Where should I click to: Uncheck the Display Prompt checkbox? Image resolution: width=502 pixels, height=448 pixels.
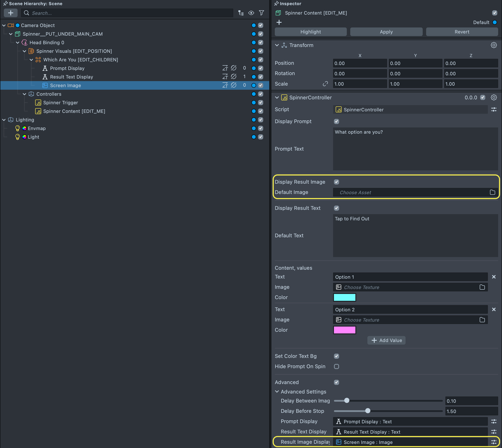(336, 121)
